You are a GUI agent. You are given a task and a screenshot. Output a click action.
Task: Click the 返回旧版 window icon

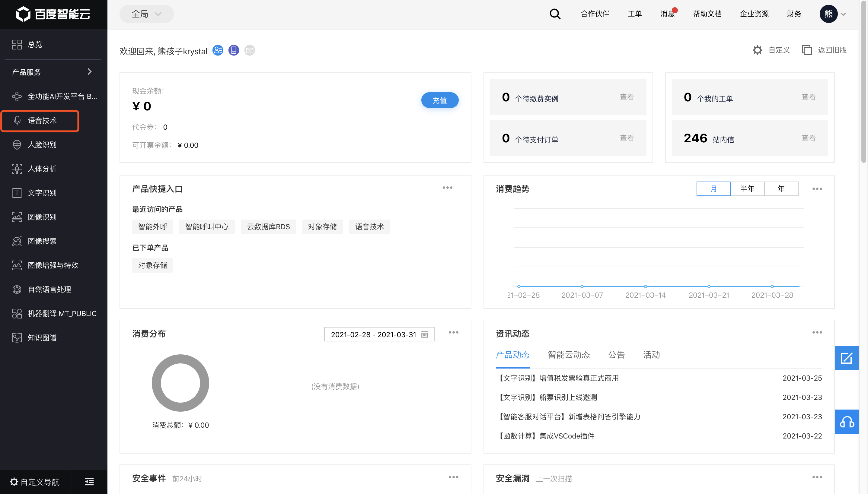(806, 50)
